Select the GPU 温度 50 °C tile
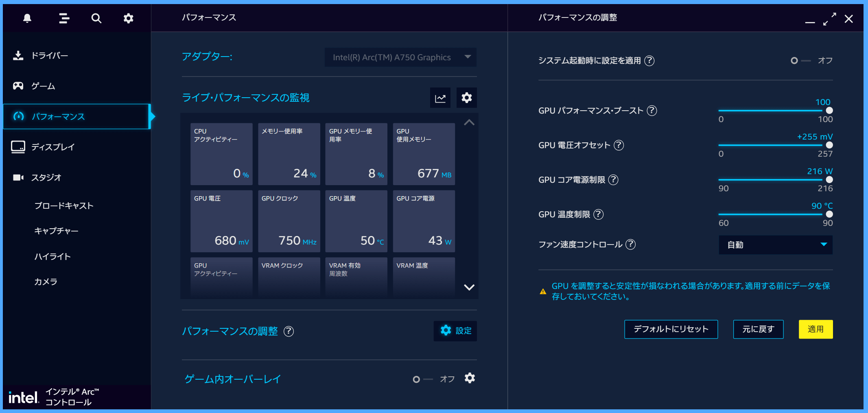Viewport: 868px width, 413px height. click(356, 221)
